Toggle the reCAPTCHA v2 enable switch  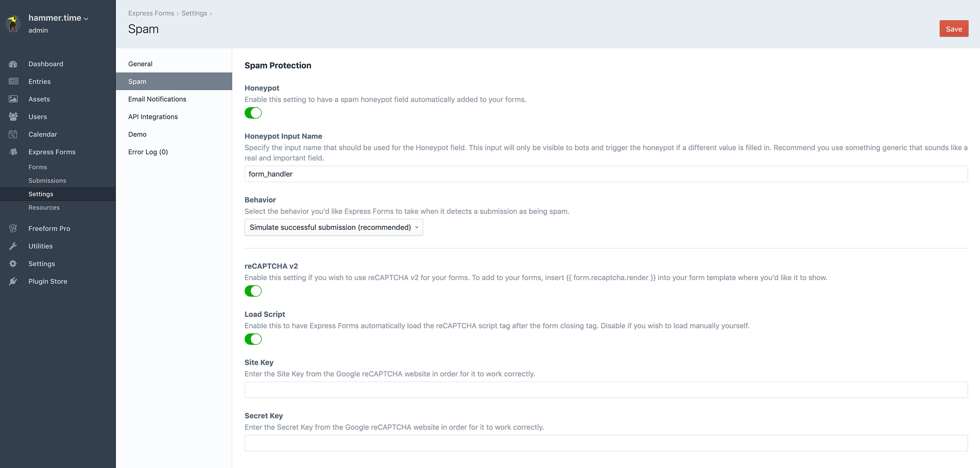pyautogui.click(x=253, y=290)
